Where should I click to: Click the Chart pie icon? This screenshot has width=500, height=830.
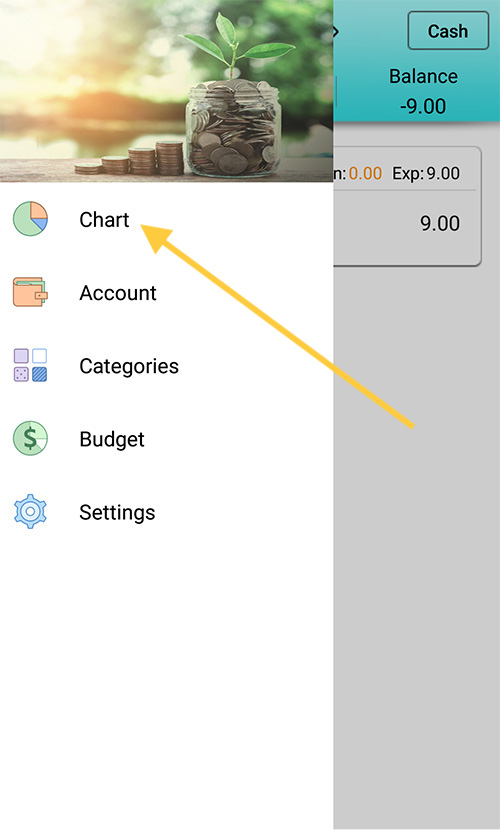tap(30, 219)
